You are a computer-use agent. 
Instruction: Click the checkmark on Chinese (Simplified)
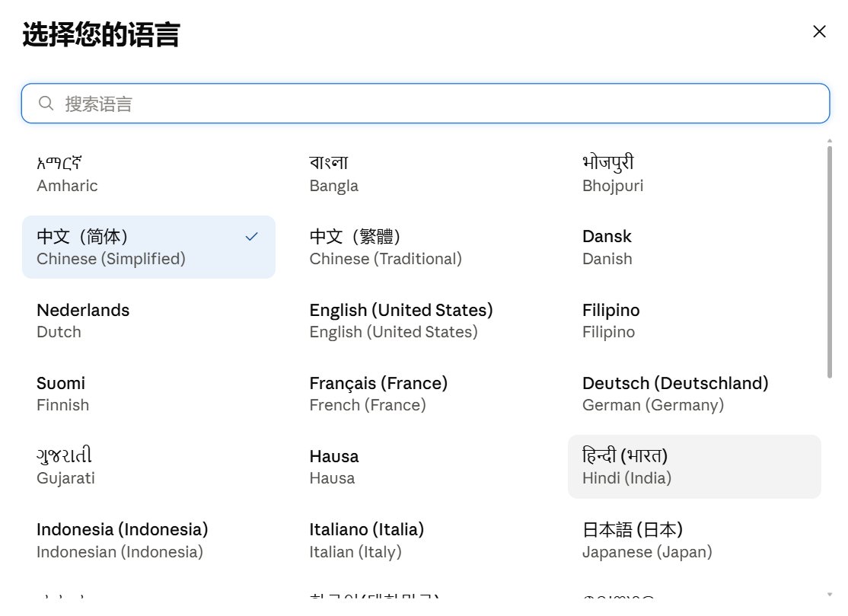pos(251,237)
